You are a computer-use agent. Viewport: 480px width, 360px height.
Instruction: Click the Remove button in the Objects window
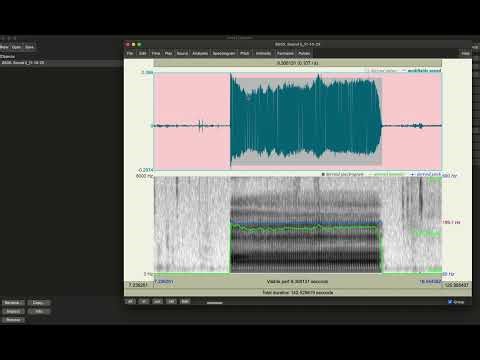13,320
